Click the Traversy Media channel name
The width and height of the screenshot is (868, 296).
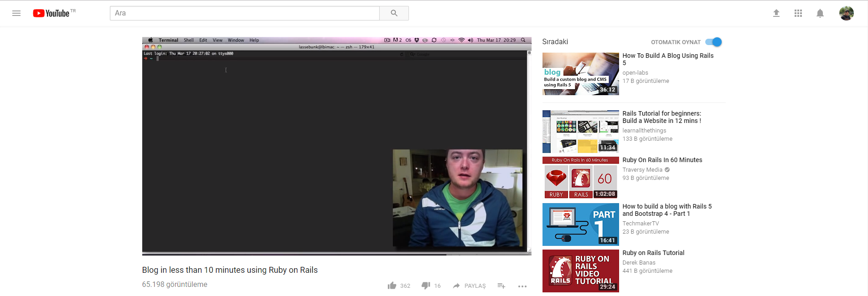(x=642, y=170)
